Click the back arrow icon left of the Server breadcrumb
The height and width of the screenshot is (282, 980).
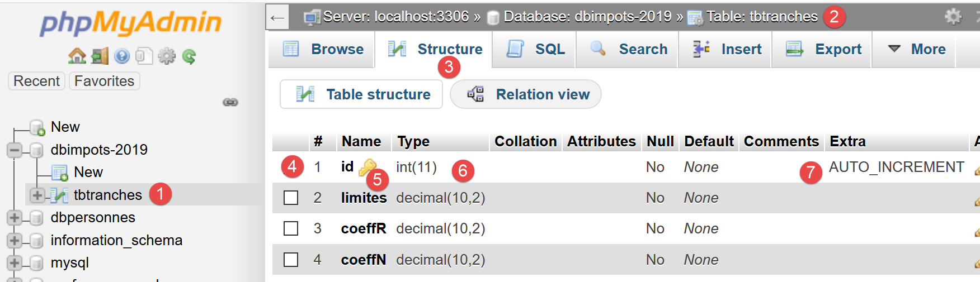277,17
